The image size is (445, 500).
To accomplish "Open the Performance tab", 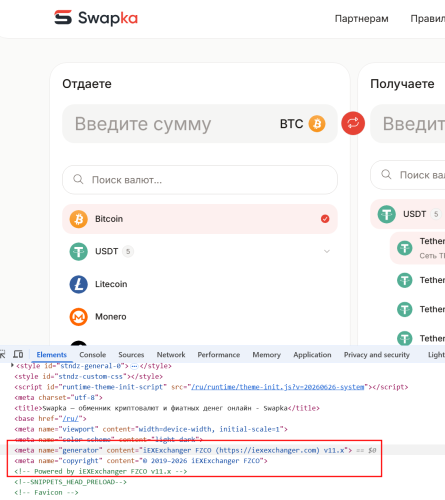I will [219, 355].
